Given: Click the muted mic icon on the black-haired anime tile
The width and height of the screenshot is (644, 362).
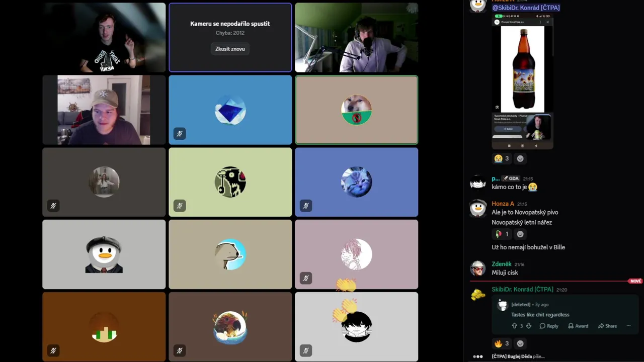Looking at the screenshot, I should (x=306, y=350).
